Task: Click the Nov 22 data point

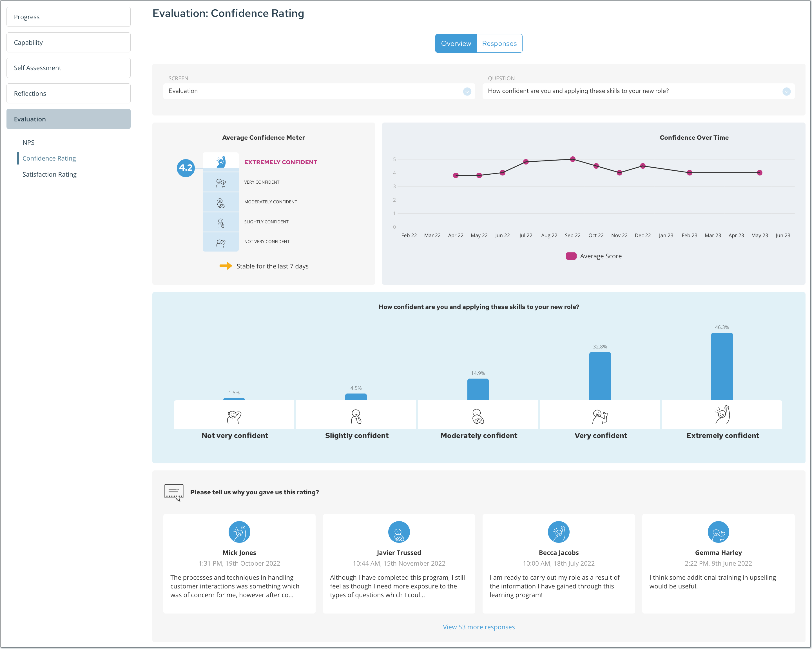Action: [x=619, y=173]
